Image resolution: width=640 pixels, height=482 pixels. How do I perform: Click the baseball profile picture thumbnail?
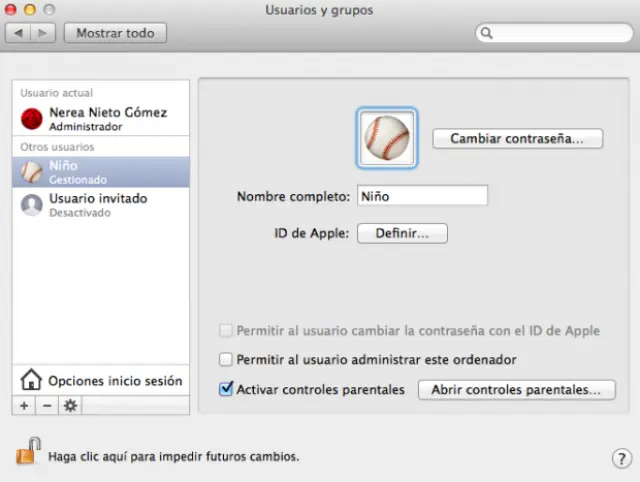click(387, 137)
